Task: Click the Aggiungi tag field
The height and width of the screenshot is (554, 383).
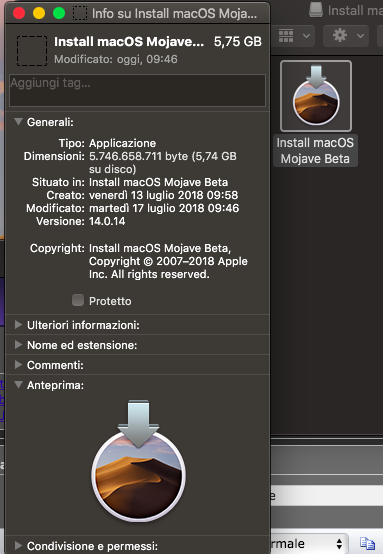Action: (x=137, y=90)
